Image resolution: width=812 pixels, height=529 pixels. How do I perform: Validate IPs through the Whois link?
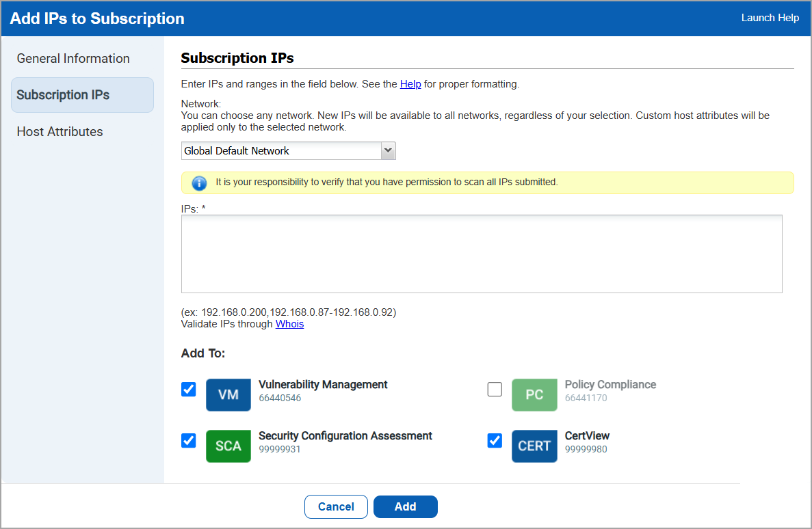pos(289,323)
